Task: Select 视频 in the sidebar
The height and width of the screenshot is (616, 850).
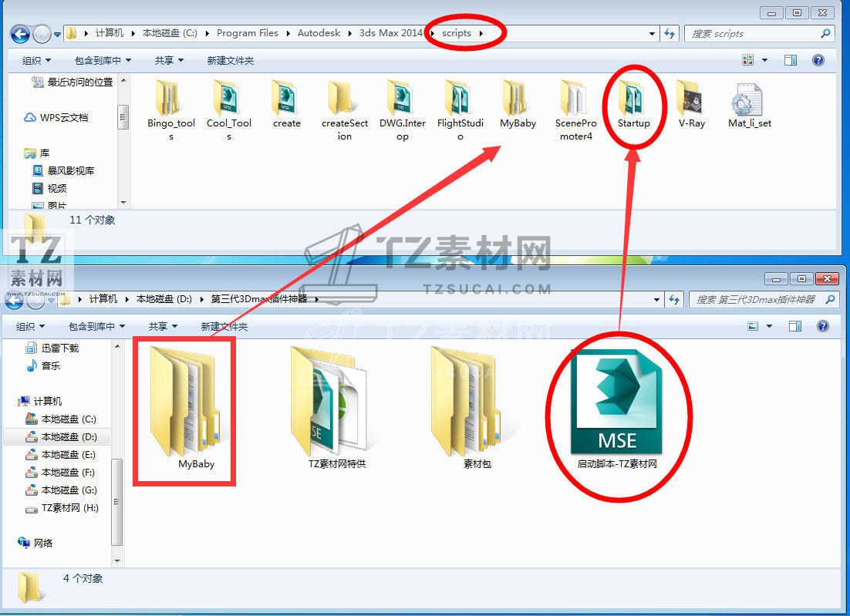Action: click(50, 189)
